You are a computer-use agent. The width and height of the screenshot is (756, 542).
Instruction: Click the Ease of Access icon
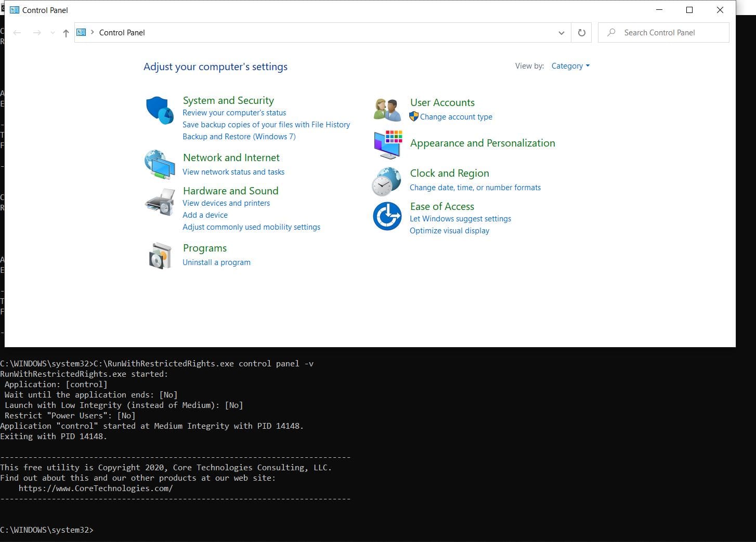tap(387, 216)
